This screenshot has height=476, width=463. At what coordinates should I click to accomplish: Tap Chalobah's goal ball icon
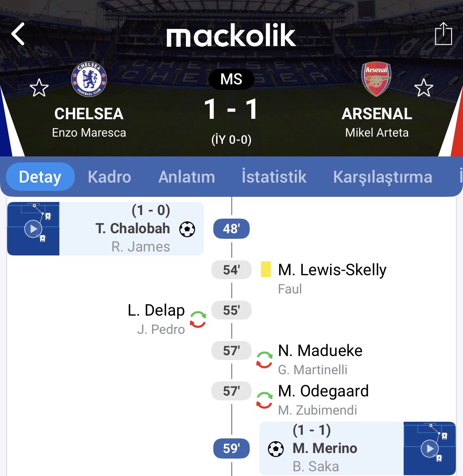point(187,229)
